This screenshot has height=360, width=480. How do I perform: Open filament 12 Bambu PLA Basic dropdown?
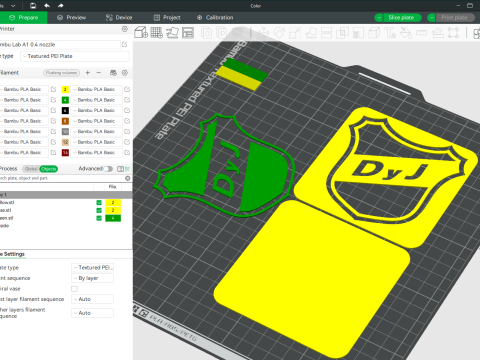click(x=96, y=142)
